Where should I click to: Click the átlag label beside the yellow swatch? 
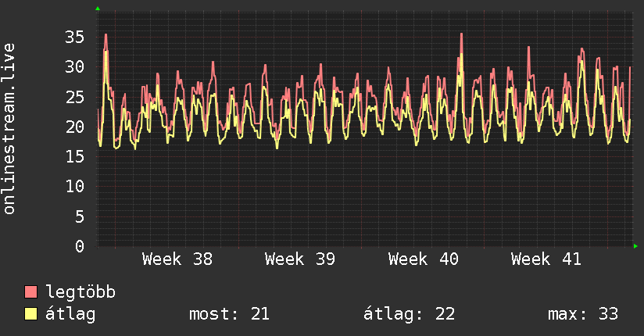click(71, 314)
